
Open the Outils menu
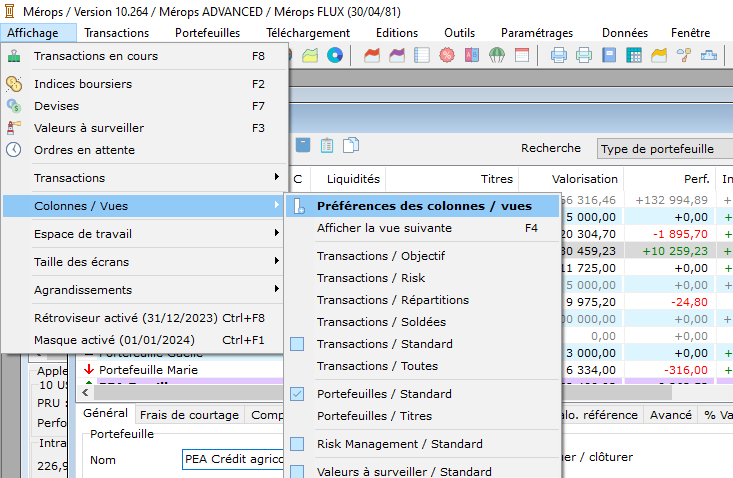[x=460, y=33]
